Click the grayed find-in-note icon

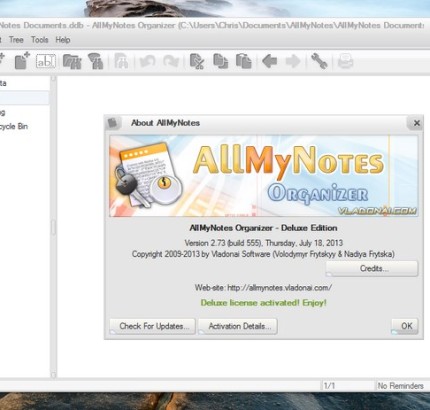(121, 61)
